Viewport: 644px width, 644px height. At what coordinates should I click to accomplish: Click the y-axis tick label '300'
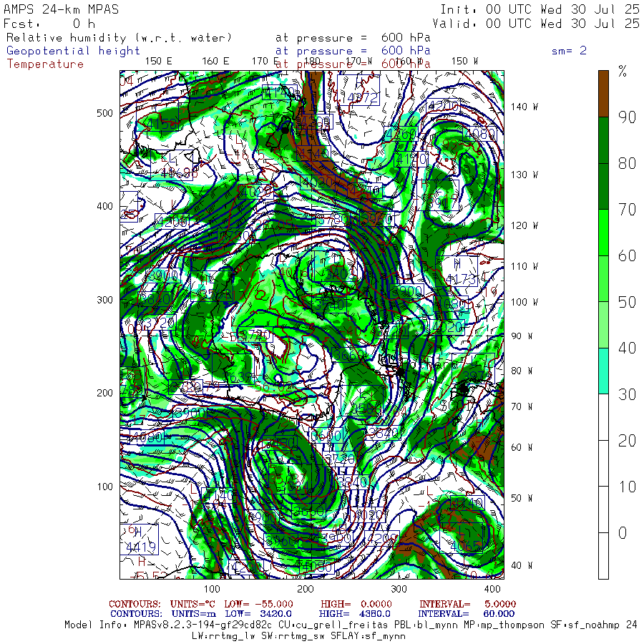pyautogui.click(x=104, y=301)
